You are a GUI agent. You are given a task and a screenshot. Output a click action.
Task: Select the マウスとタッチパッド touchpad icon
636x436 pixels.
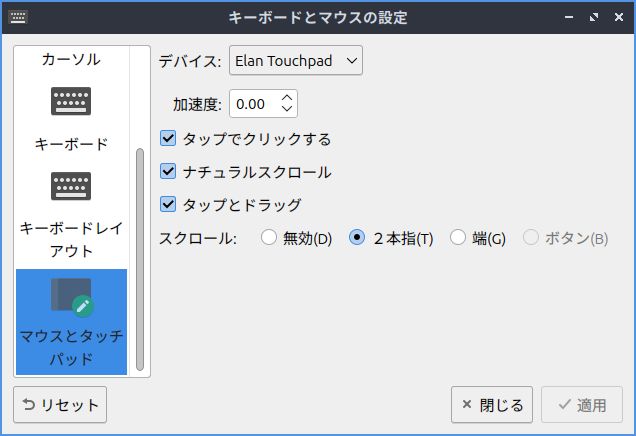(x=72, y=297)
